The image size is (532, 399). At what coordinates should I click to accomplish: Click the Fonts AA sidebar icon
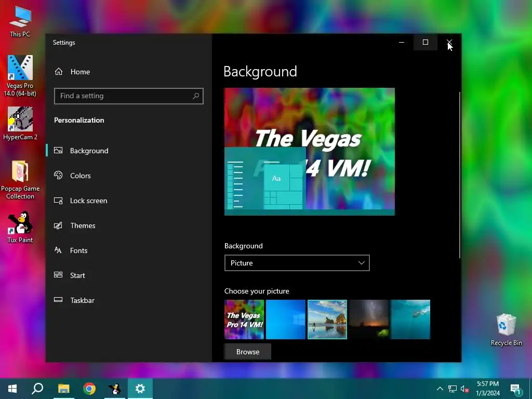click(x=58, y=250)
